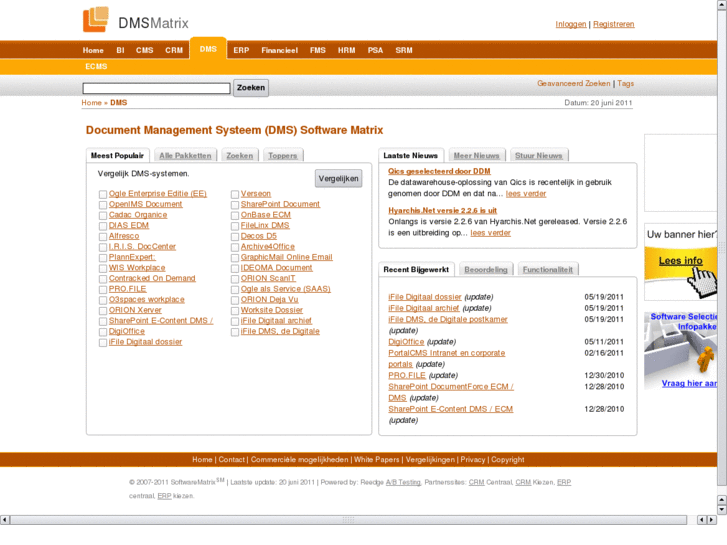Screen dimensions: 727x545
Task: Click lees verder under the Qics news
Action: point(526,193)
